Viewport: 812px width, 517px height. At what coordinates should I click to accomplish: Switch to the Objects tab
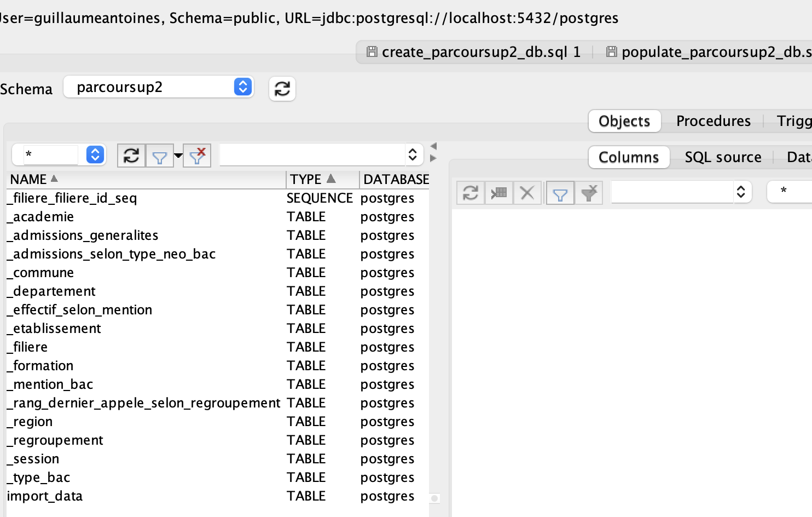(x=624, y=121)
